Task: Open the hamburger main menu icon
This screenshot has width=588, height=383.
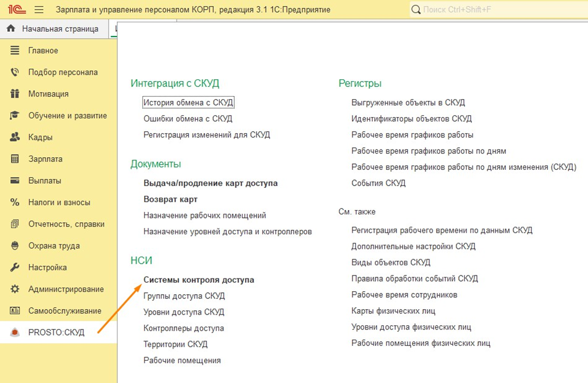Action: (x=39, y=10)
